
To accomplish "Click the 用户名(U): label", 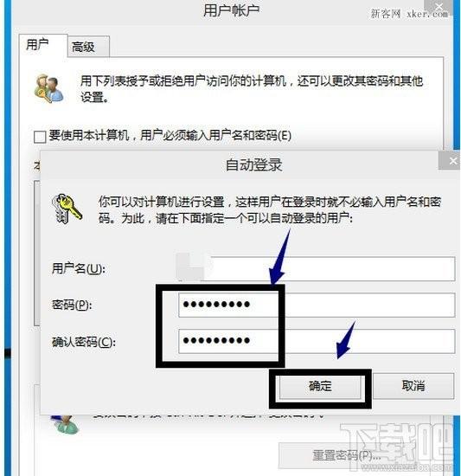I will click(79, 268).
